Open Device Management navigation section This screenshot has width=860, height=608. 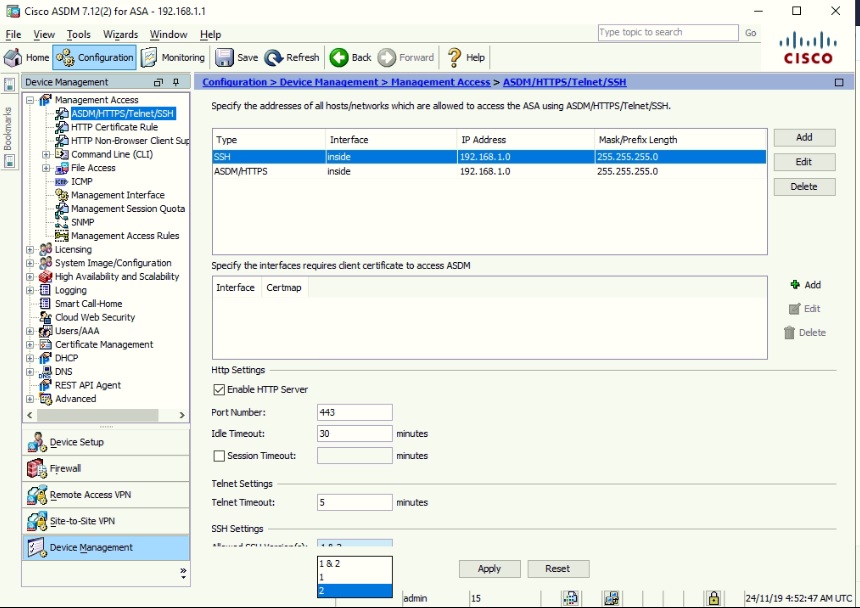click(x=106, y=547)
